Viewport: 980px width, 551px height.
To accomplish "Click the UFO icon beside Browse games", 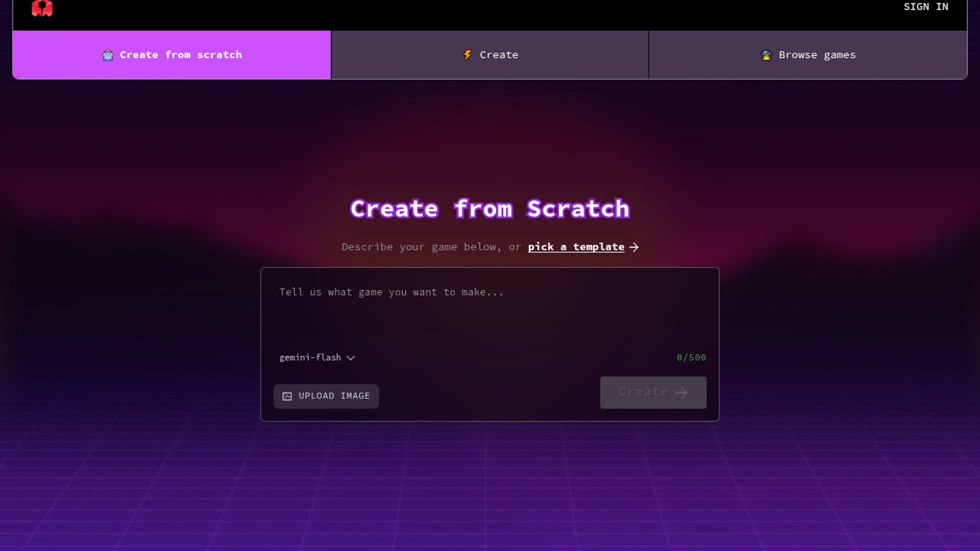I will point(766,55).
